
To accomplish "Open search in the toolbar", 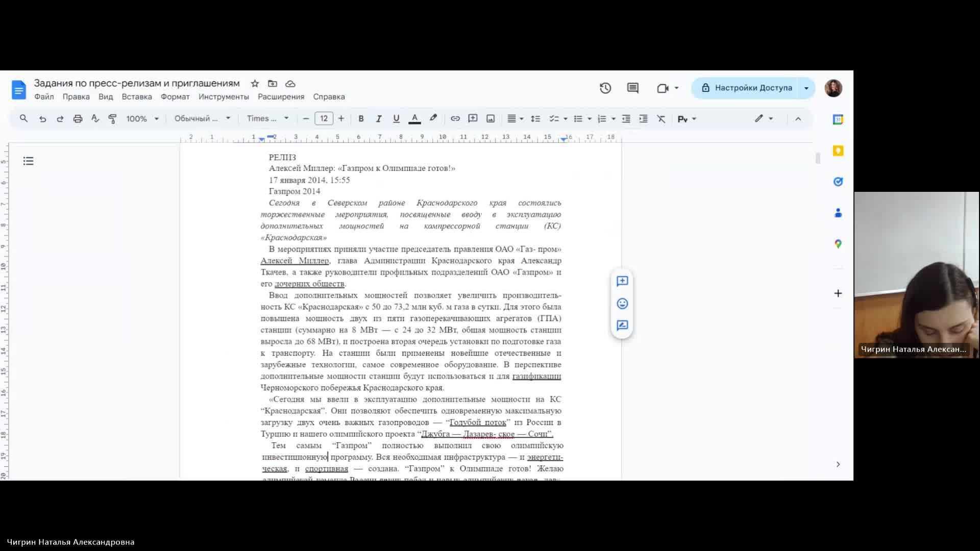I will 23,119.
